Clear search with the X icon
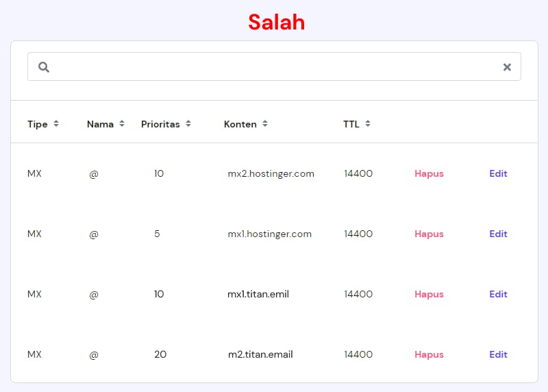Screen dimensions: 548x392 (x=507, y=67)
